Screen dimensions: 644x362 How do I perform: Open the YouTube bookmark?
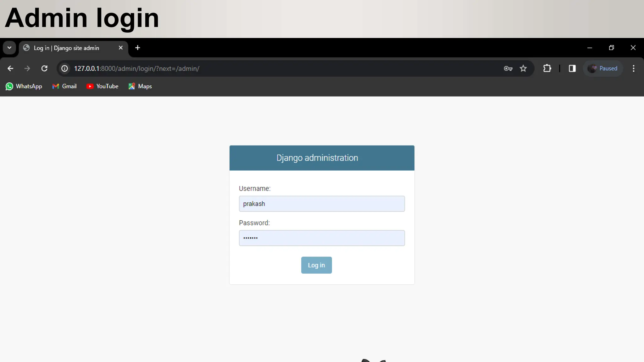pos(102,86)
